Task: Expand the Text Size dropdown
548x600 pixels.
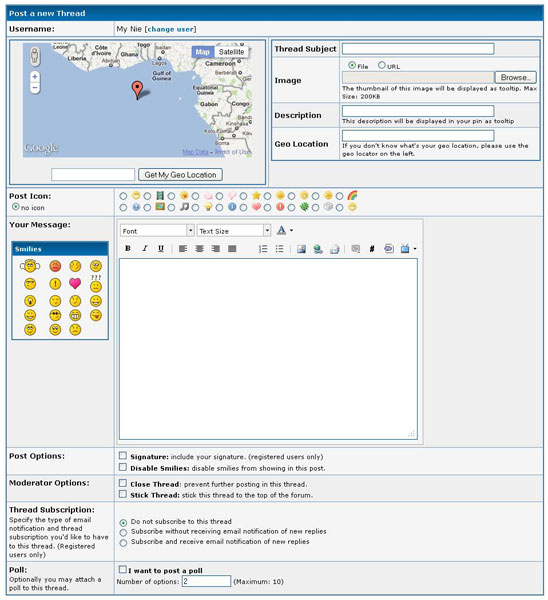Action: [x=234, y=230]
